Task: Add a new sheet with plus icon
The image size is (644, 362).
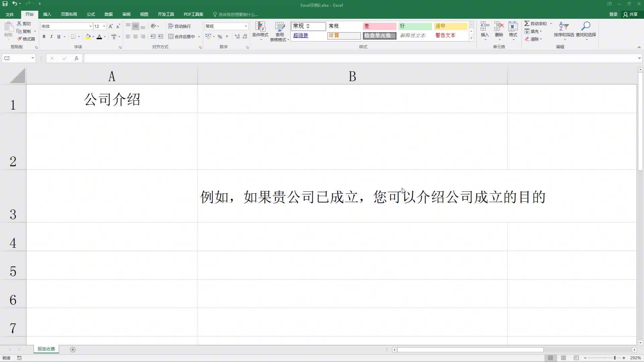Action: (73, 350)
